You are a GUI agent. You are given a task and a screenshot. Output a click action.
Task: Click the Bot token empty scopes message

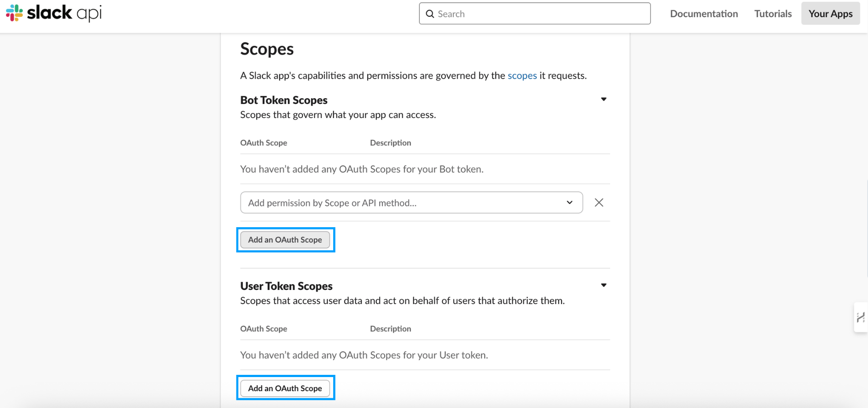coord(362,169)
